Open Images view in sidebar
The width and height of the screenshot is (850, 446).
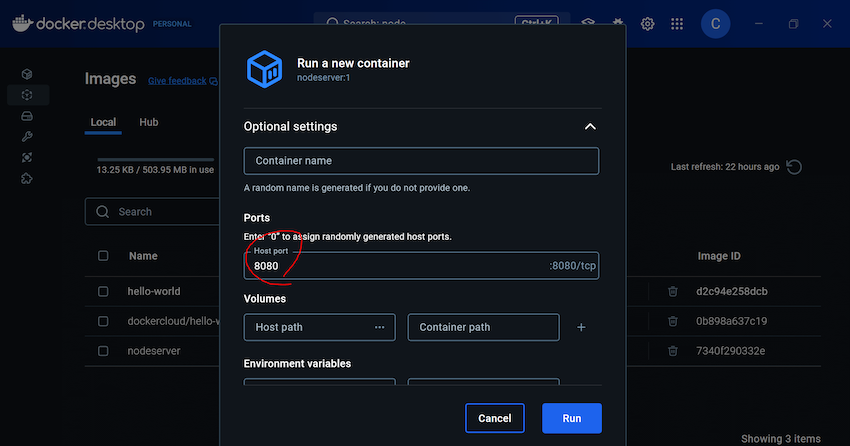point(27,95)
